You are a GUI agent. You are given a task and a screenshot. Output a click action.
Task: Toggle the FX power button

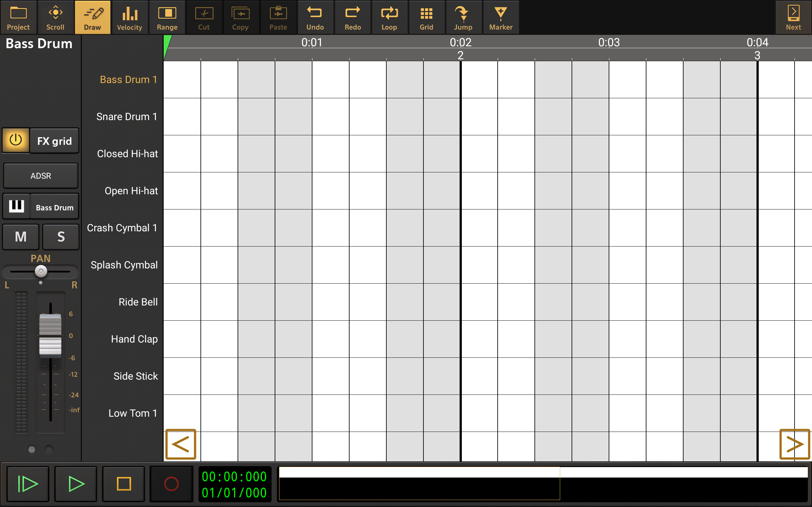16,140
